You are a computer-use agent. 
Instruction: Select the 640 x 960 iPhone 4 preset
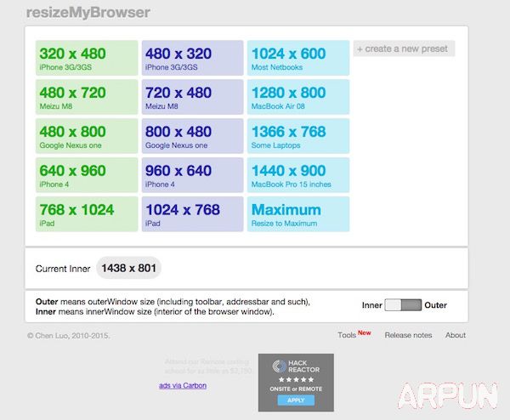(87, 176)
